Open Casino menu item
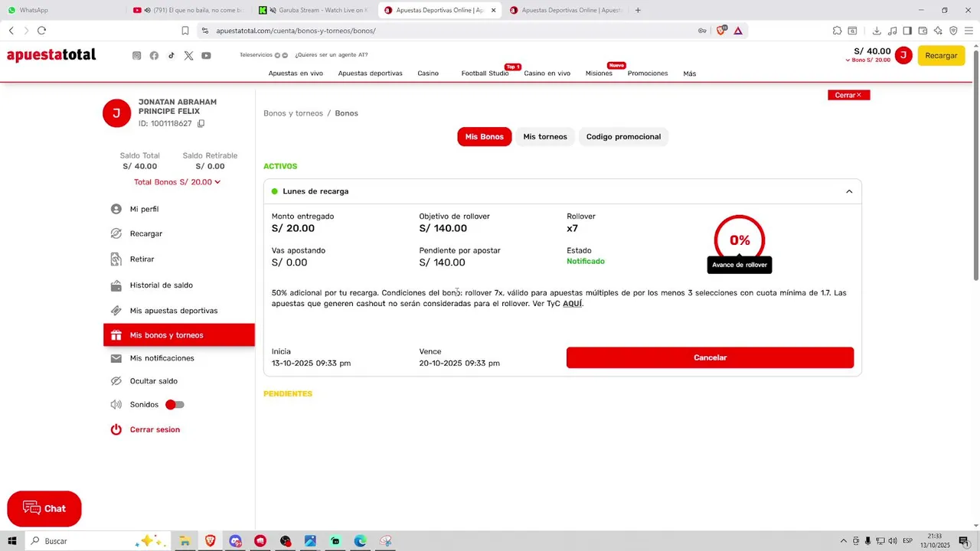The height and width of the screenshot is (551, 980). (x=428, y=73)
